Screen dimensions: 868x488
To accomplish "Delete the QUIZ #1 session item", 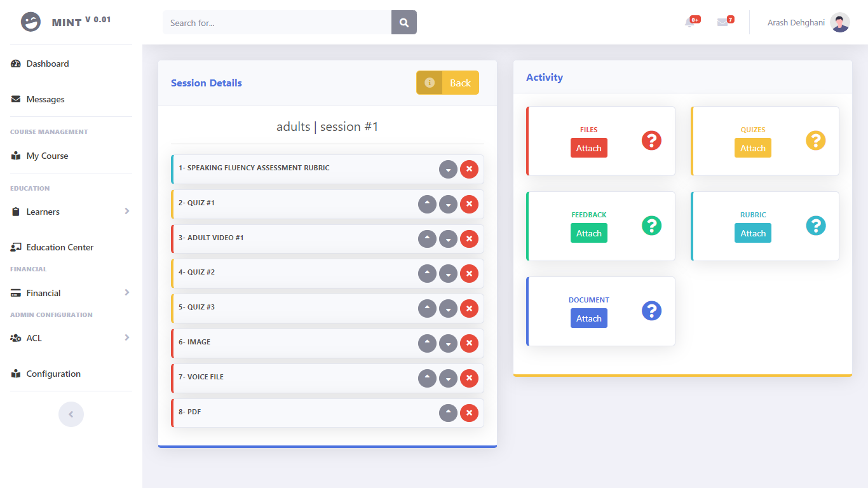I will (x=469, y=204).
